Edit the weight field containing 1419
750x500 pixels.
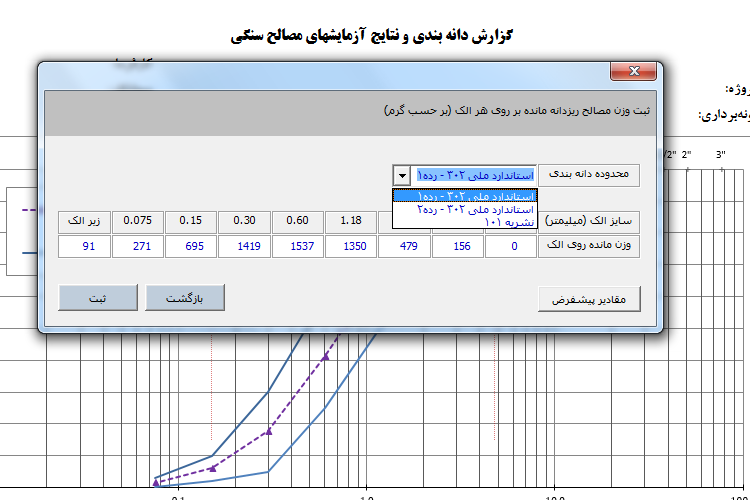tap(244, 246)
